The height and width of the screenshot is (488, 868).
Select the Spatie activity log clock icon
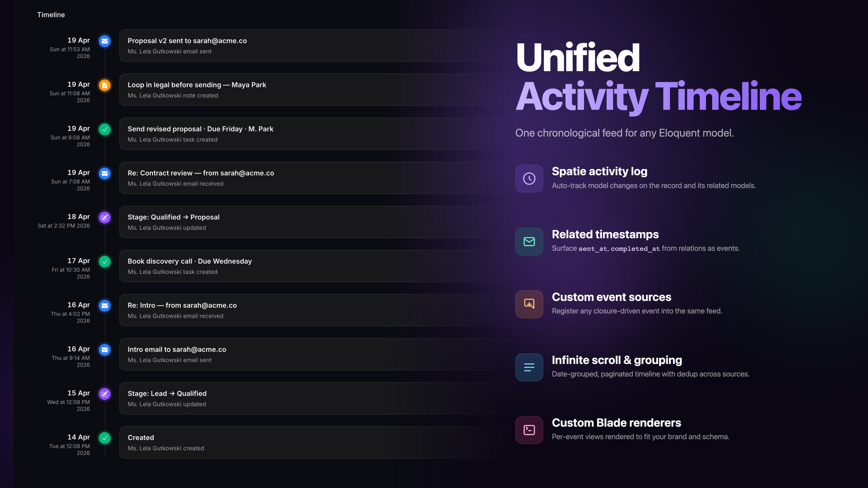[x=529, y=179]
